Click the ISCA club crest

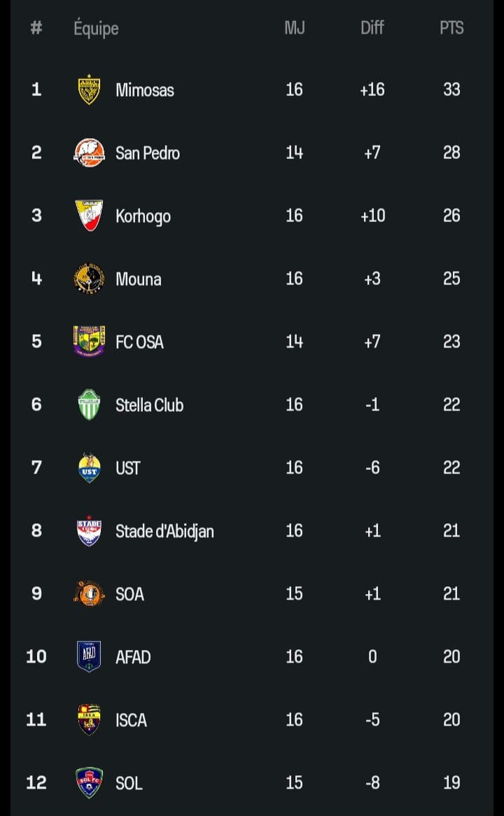pyautogui.click(x=89, y=719)
